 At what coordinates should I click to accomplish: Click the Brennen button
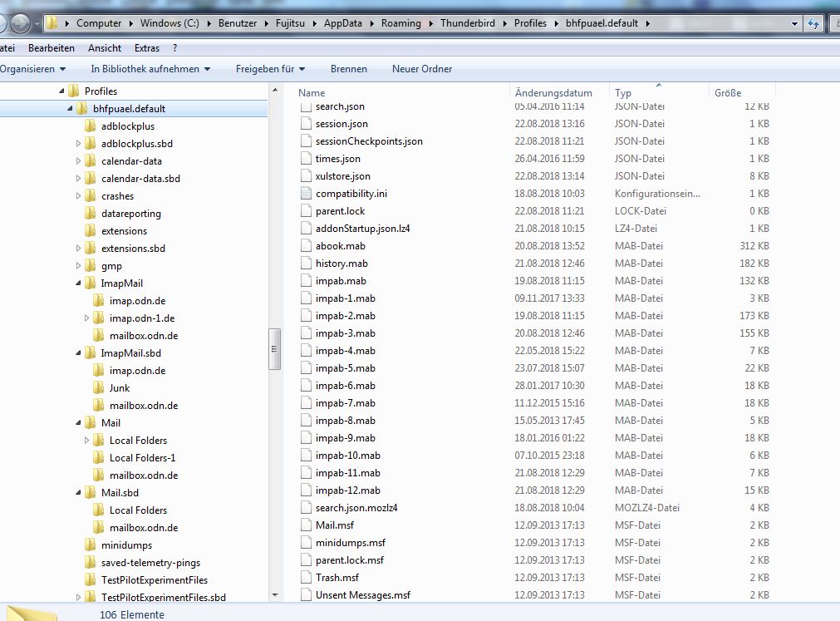tap(348, 69)
